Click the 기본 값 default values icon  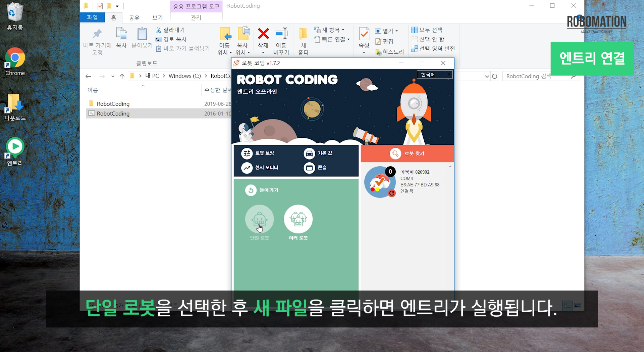tap(309, 153)
